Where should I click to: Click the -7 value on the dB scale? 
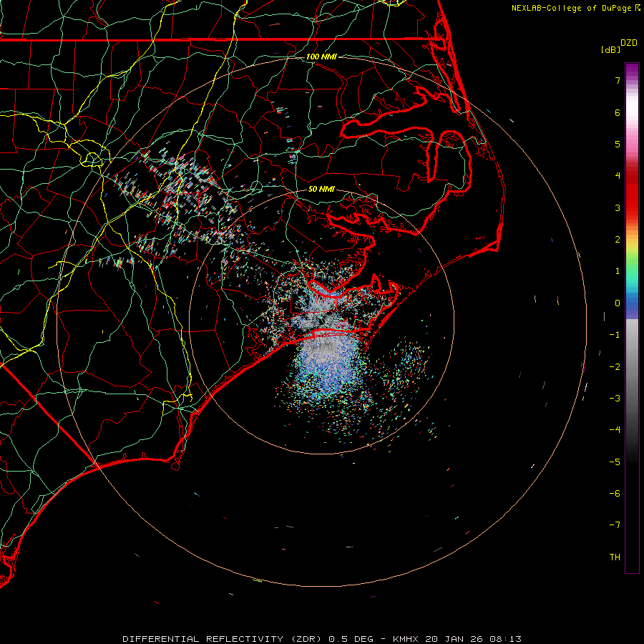click(615, 525)
